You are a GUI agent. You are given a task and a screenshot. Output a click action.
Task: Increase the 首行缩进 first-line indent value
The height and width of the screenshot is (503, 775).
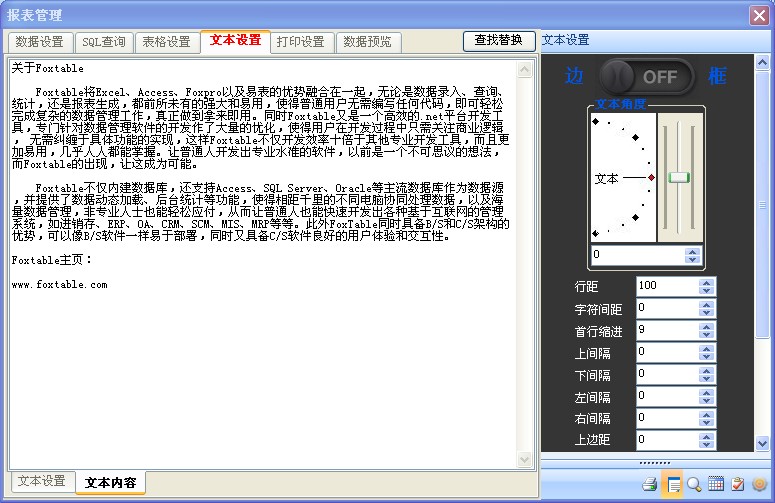707,325
